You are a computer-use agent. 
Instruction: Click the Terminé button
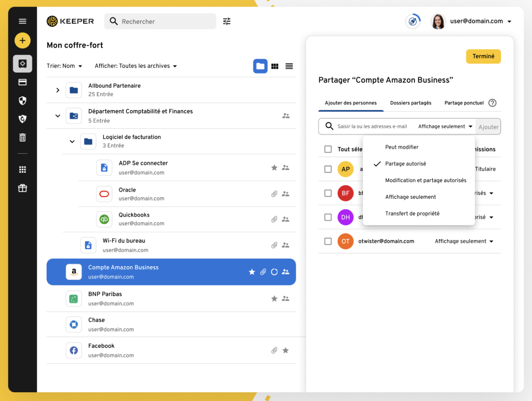(x=483, y=56)
